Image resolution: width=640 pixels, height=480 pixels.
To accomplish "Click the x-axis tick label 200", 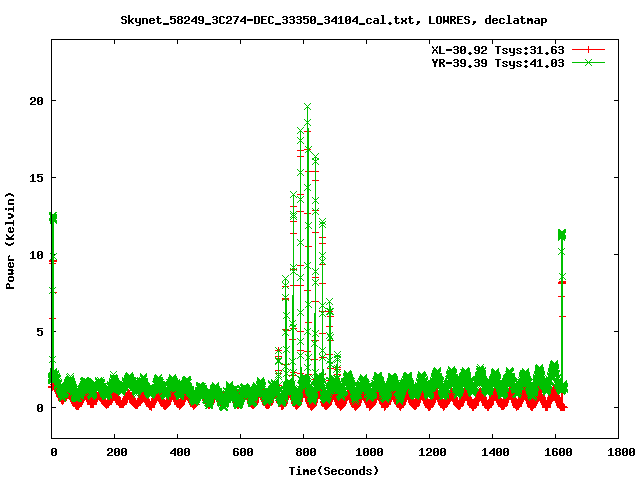I will tap(117, 452).
